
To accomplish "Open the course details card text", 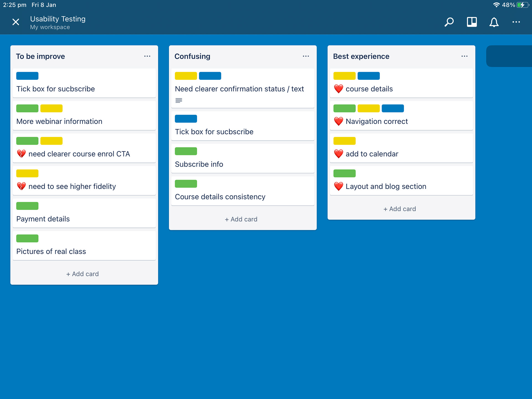I will click(x=369, y=89).
